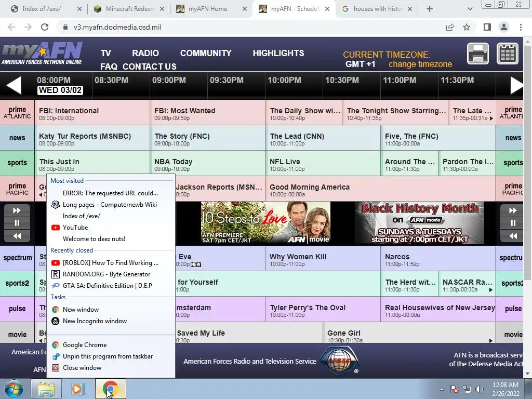
Task: Open the COMMUNITY navigation menu
Action: click(206, 54)
